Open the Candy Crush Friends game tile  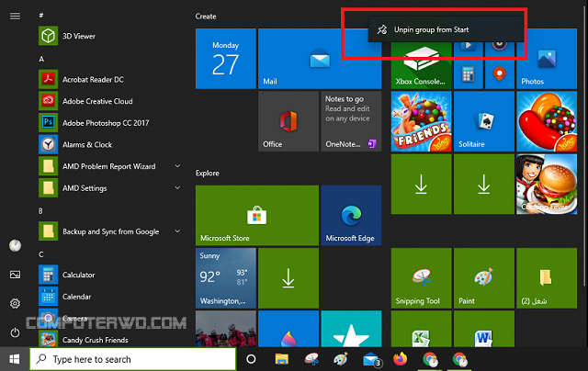tap(421, 121)
